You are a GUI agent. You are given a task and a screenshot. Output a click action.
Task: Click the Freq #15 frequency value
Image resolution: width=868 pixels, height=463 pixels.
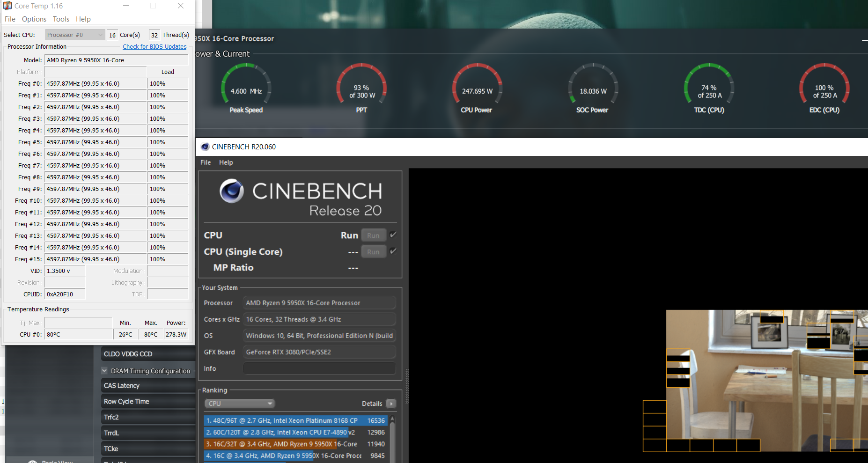(x=96, y=259)
